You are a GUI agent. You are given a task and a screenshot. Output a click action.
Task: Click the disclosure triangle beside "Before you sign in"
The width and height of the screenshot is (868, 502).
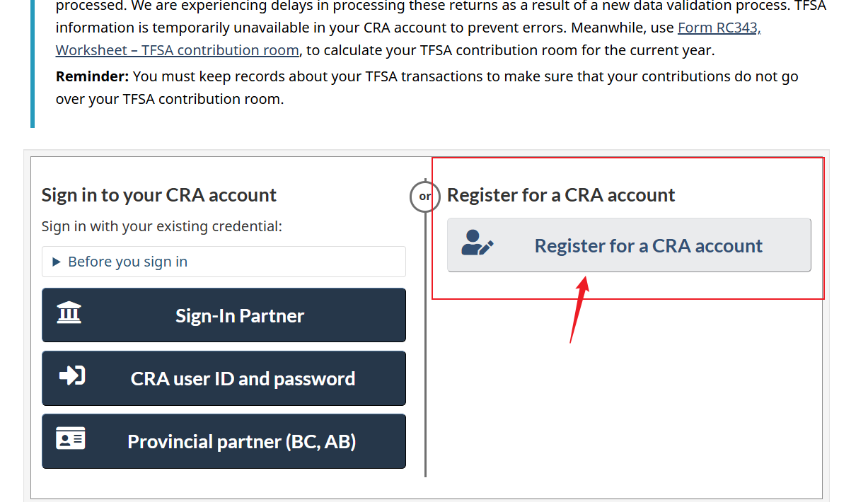57,262
